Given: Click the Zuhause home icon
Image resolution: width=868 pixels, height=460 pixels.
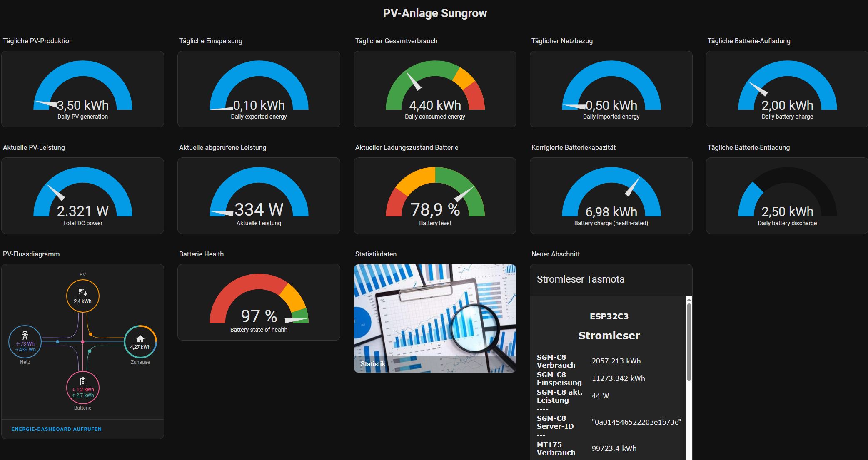Looking at the screenshot, I should pos(140,338).
